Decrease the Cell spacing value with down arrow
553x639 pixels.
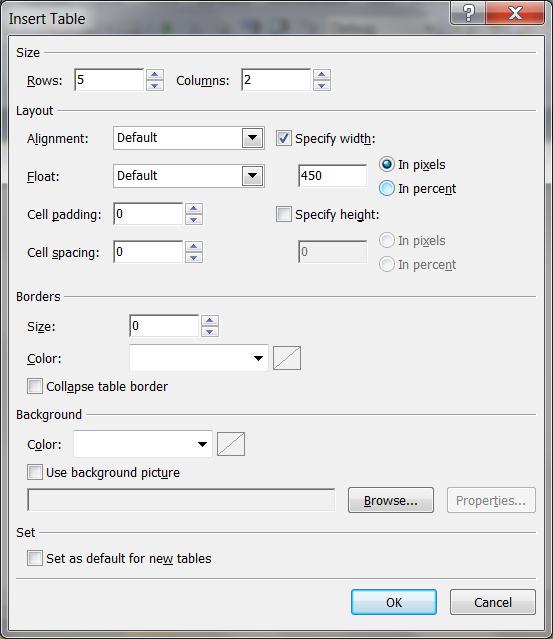click(x=194, y=257)
